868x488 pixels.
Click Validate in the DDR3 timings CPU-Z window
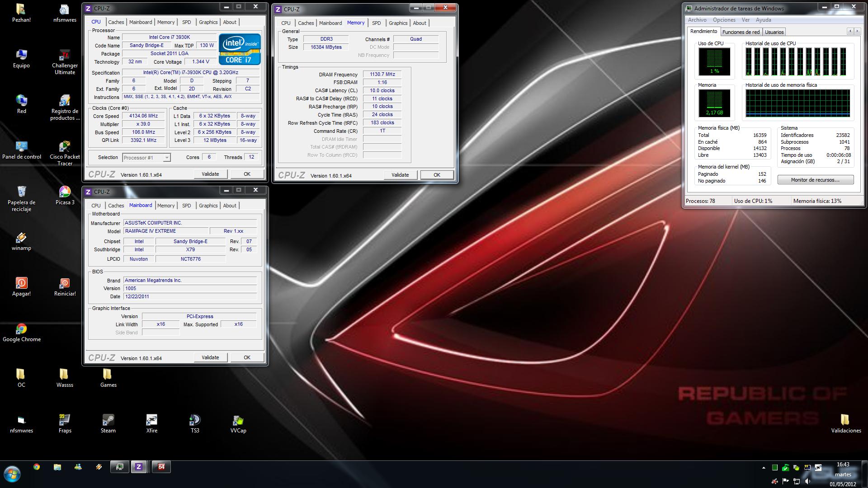tap(400, 175)
